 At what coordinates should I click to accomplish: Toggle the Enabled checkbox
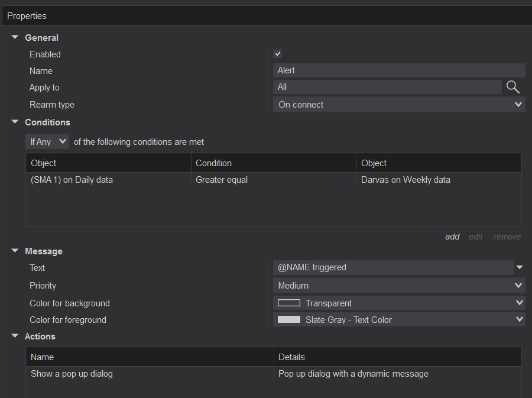(x=278, y=54)
